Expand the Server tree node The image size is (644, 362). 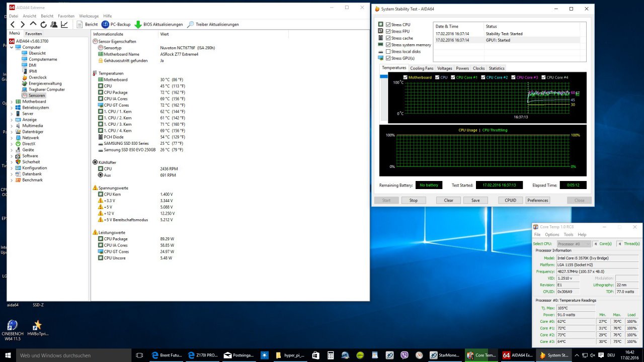12,114
